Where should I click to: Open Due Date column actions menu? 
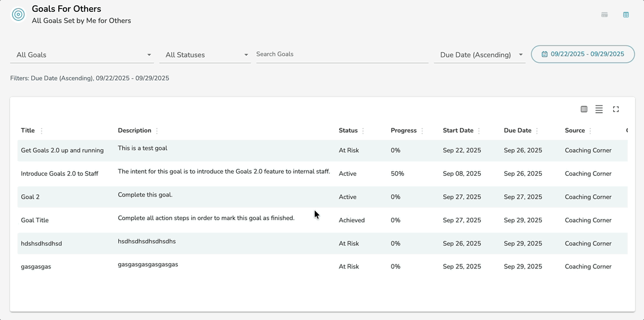537,131
